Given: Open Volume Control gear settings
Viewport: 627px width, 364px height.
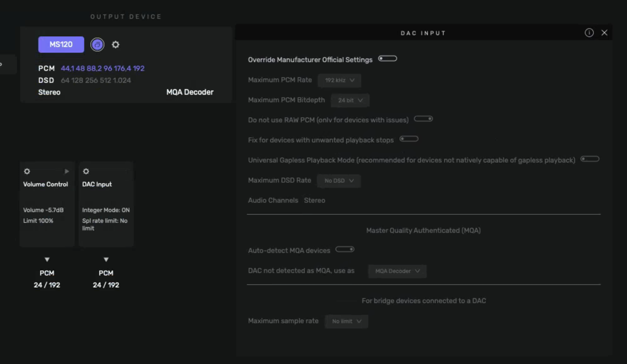Looking at the screenshot, I should point(27,172).
